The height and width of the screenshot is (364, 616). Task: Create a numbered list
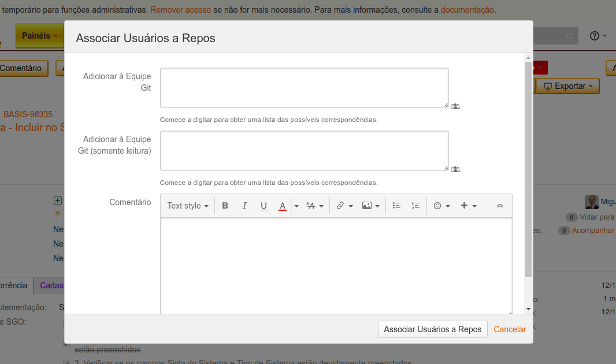tap(415, 206)
